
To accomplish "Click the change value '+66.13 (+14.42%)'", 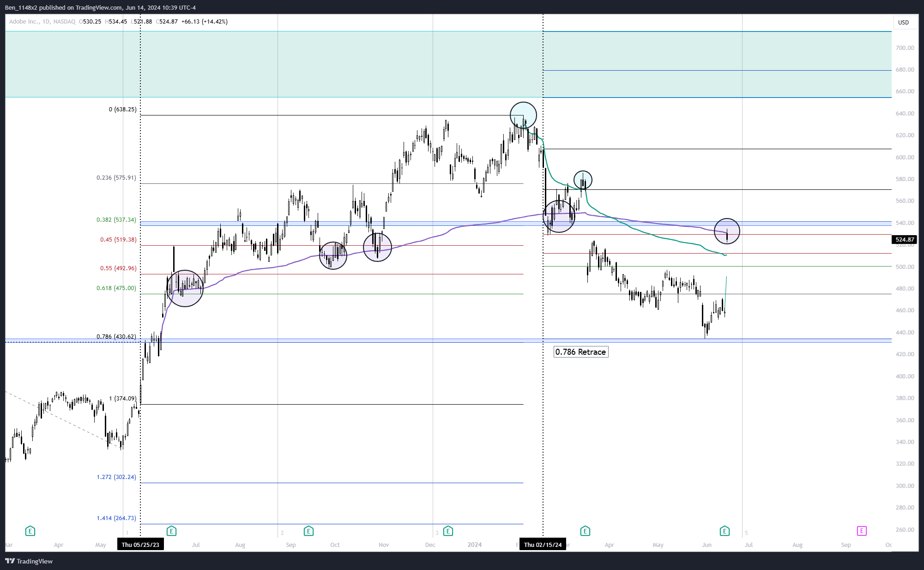I will tap(205, 22).
